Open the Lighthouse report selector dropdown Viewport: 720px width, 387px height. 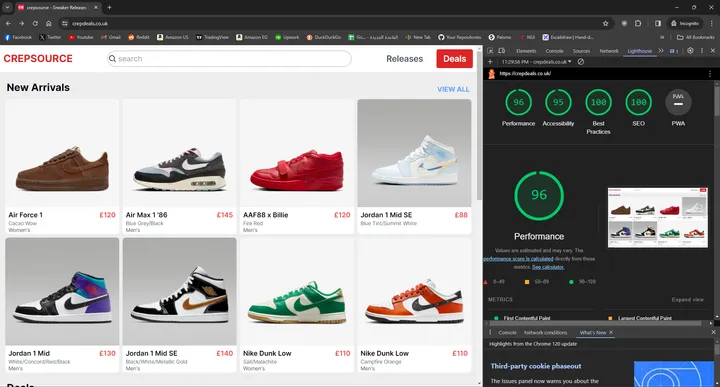coord(536,62)
